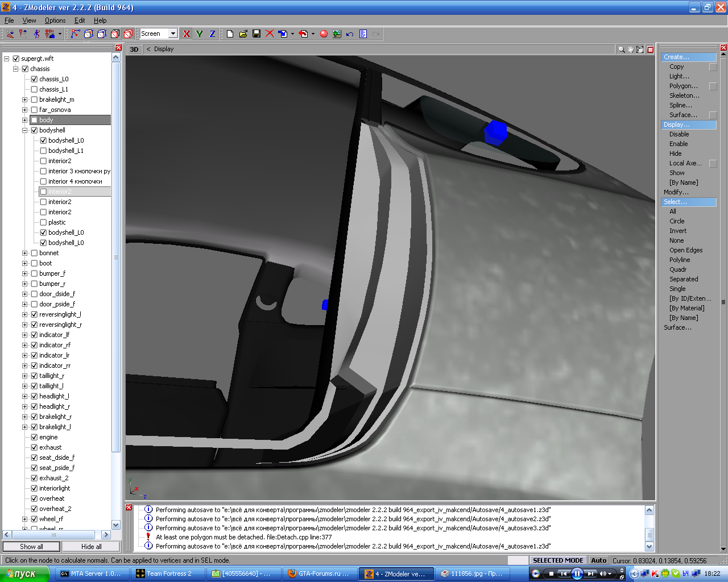This screenshot has height=582, width=728.
Task: Expand the brakelight_m tree node
Action: 25,99
